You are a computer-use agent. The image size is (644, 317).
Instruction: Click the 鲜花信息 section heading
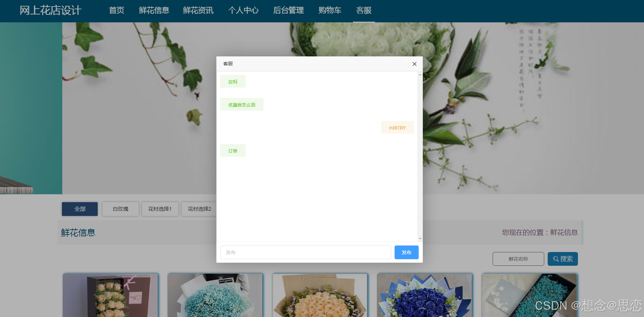(78, 233)
